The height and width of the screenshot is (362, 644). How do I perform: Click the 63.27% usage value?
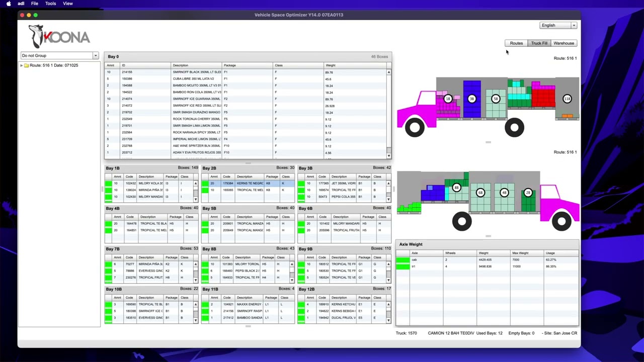tap(551, 260)
